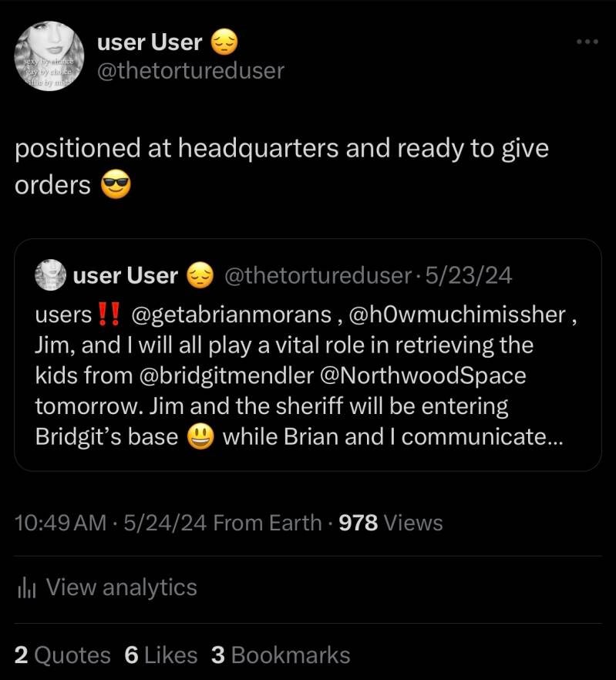Open the @h0wmuchimissher mention
The image size is (616, 680).
[x=456, y=315]
